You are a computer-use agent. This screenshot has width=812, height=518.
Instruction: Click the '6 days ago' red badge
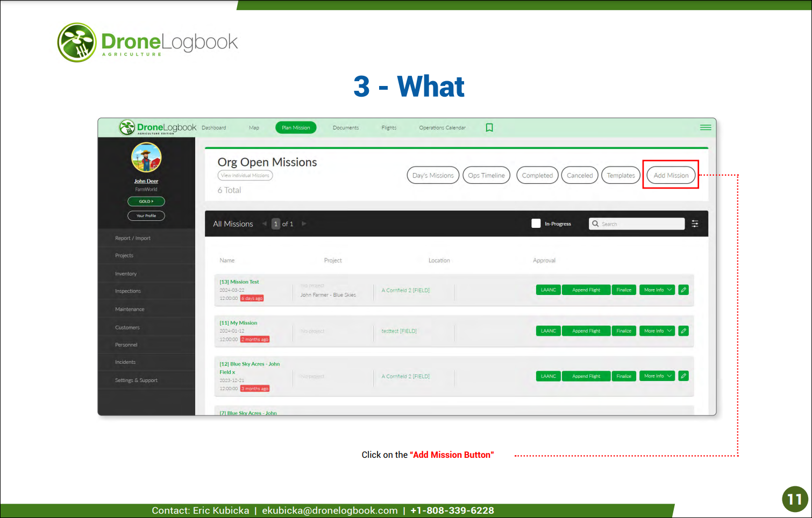(252, 298)
